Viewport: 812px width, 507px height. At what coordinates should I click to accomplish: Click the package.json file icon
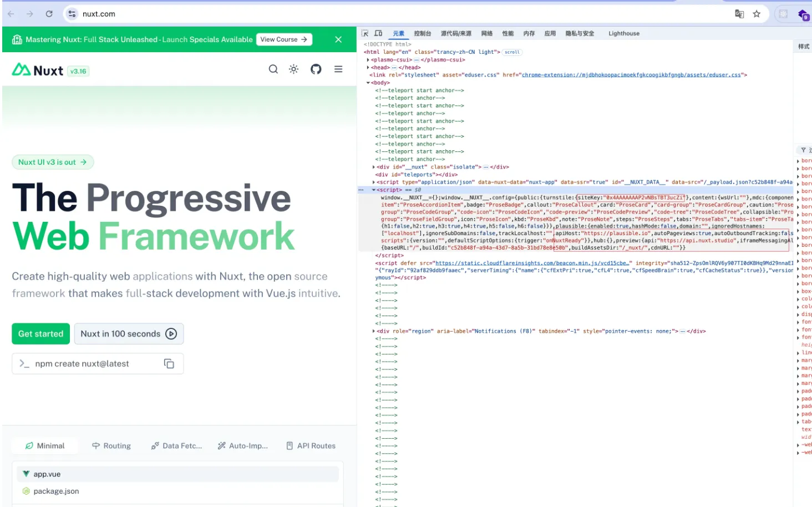point(26,491)
